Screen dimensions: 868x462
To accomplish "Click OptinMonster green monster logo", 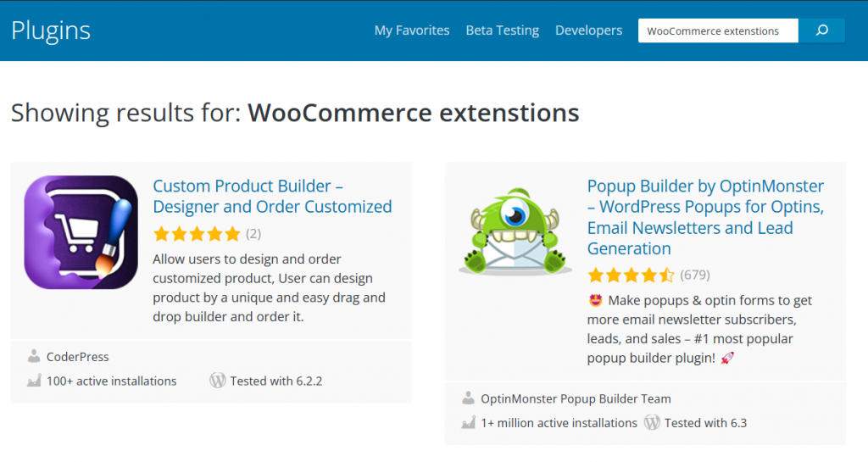I will coord(515,231).
